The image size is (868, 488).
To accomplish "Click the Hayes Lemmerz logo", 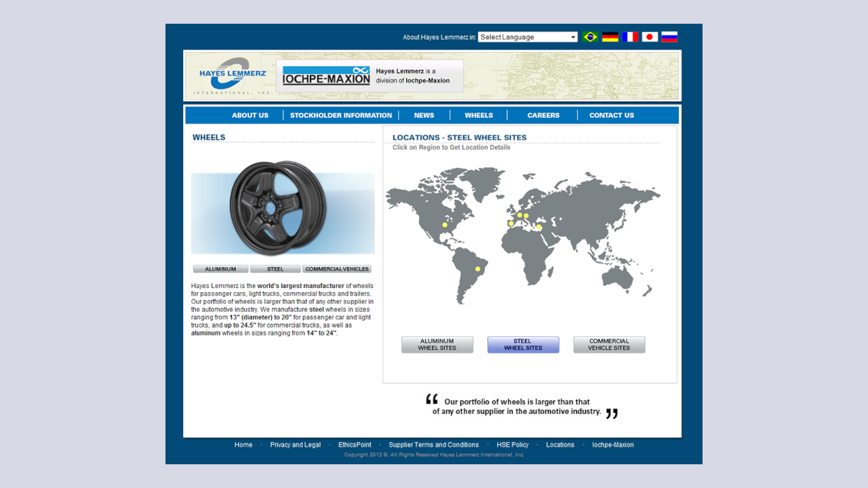I will [232, 75].
